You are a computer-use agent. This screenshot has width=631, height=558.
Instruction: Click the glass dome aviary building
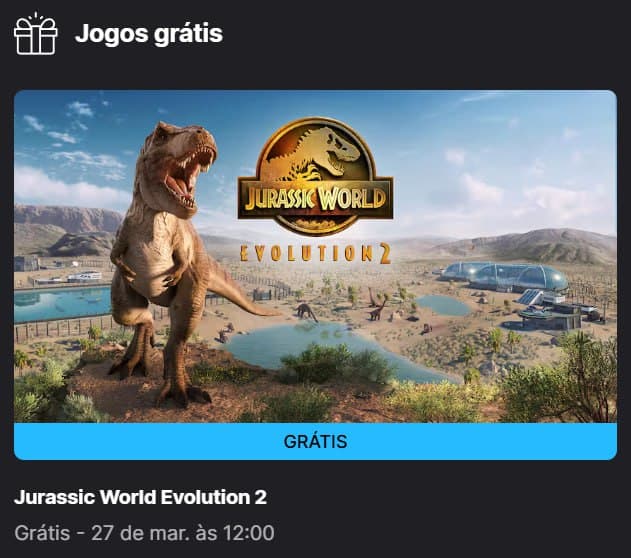click(505, 276)
